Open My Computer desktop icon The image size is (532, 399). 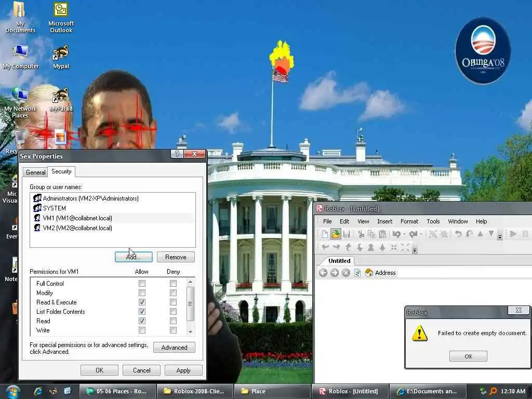(x=20, y=57)
